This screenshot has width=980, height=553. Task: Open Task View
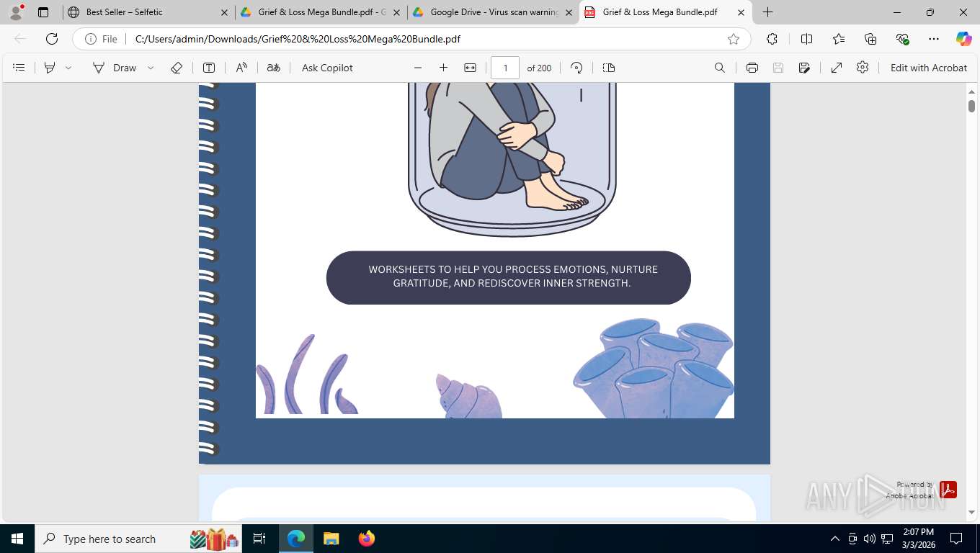click(x=259, y=539)
